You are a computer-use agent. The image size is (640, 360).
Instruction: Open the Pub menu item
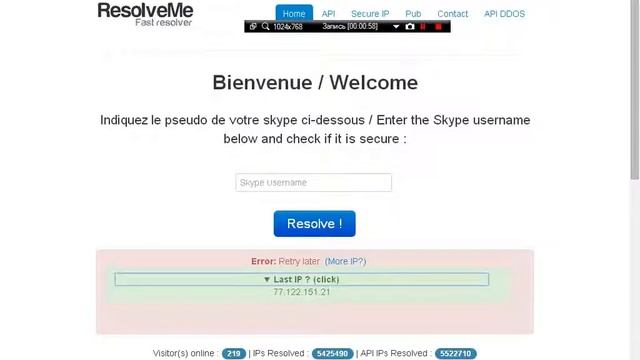pos(413,14)
